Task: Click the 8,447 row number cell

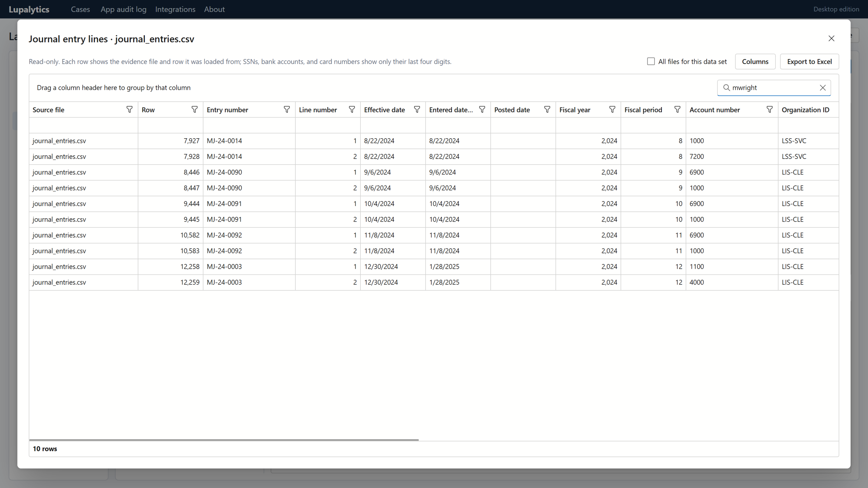Action: pyautogui.click(x=171, y=188)
